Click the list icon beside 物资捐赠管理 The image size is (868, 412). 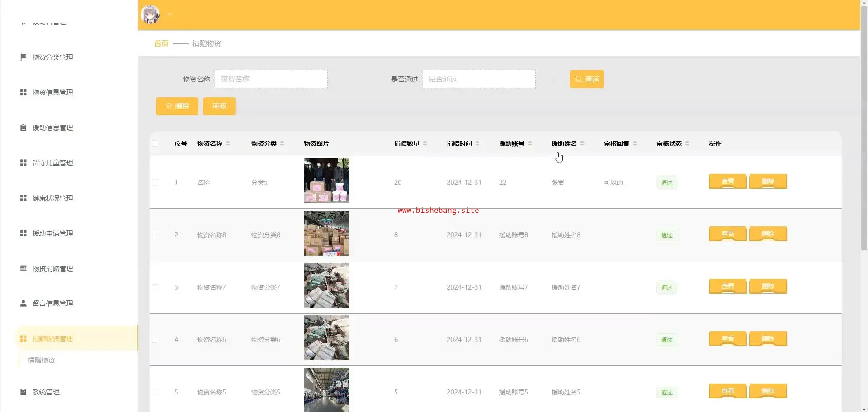(x=23, y=268)
